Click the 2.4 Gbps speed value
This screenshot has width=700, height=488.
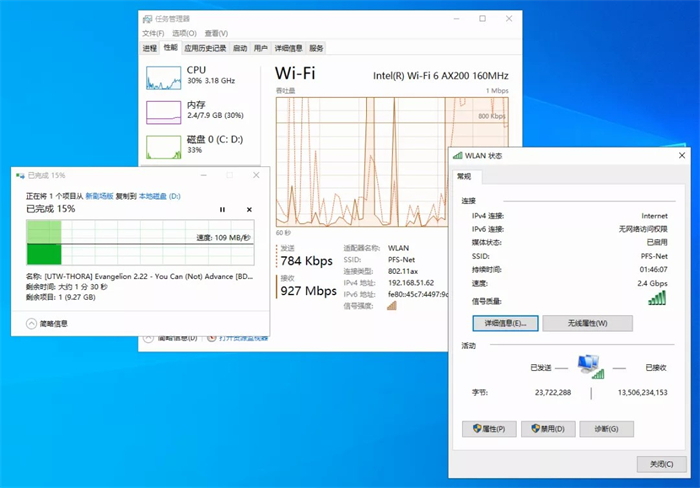click(x=652, y=283)
